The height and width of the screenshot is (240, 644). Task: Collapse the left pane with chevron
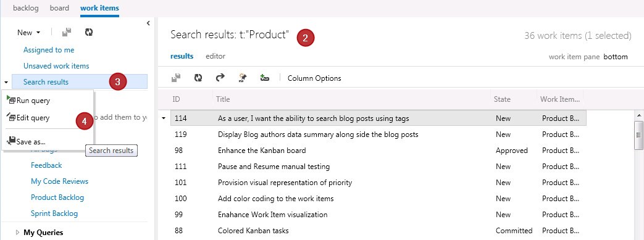[x=148, y=23]
